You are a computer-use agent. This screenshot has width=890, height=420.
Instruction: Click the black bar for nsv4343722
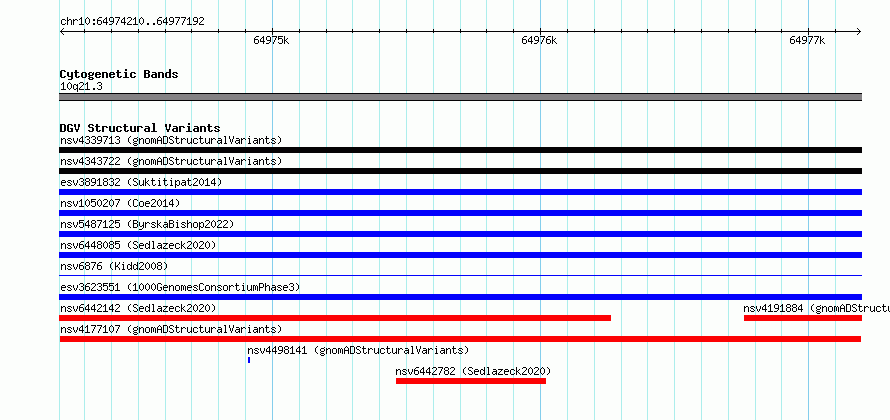pos(460,171)
